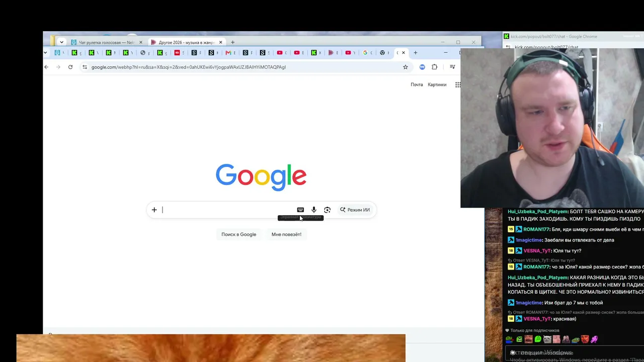The height and width of the screenshot is (362, 644).
Task: Click username VESNA_TyT beside 'красивая)'
Action: click(x=537, y=319)
